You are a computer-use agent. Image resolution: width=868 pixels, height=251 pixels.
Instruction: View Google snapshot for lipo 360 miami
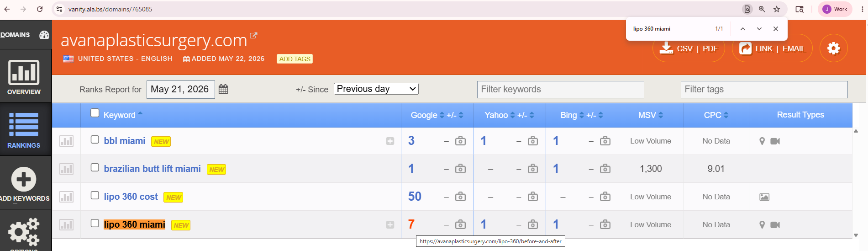pos(461,224)
